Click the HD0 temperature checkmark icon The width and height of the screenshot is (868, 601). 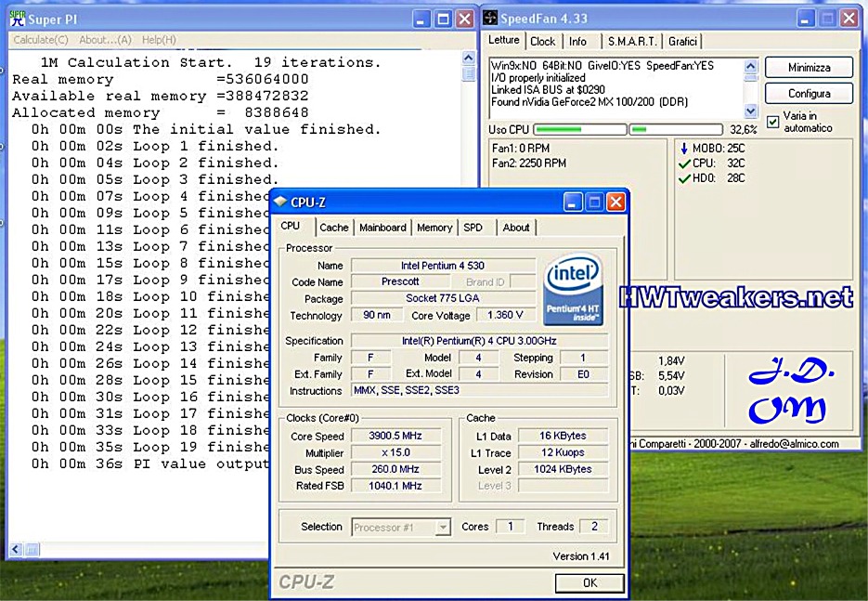point(684,178)
